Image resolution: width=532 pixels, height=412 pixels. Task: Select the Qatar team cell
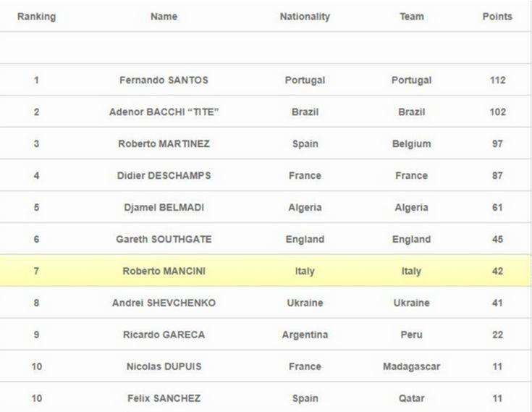point(412,398)
